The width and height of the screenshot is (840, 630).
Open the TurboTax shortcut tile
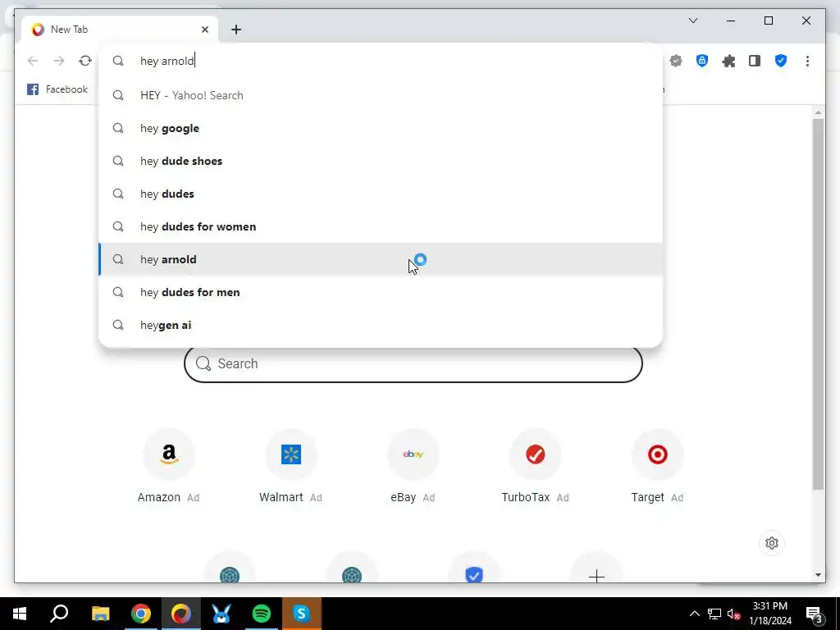click(x=535, y=467)
